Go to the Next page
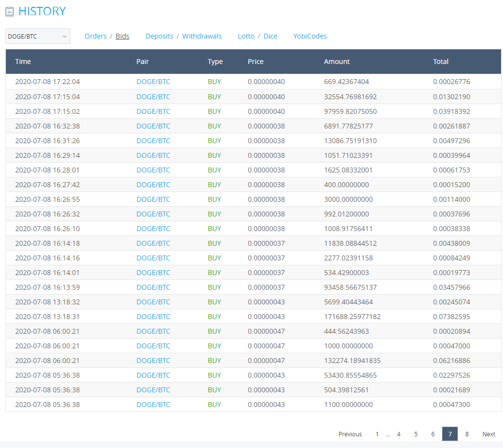This screenshot has width=503, height=448. click(489, 434)
